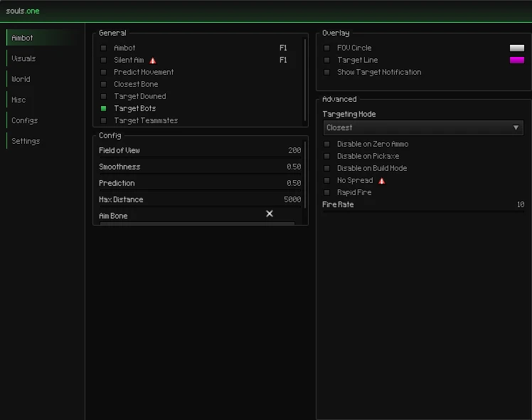Screen dimensions: 532x420
Task: Switch to the Visuals tab
Action: tap(43, 58)
